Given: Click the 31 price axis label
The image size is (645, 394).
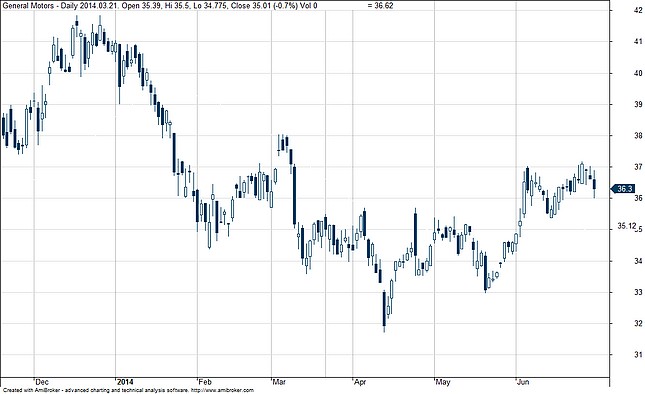Looking at the screenshot, I should pyautogui.click(x=638, y=355).
